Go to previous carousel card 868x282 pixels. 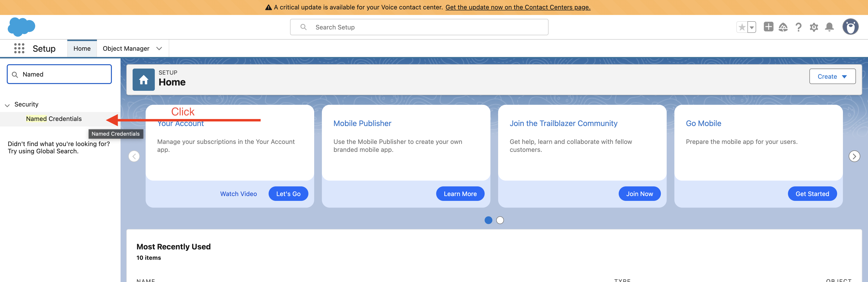[134, 156]
